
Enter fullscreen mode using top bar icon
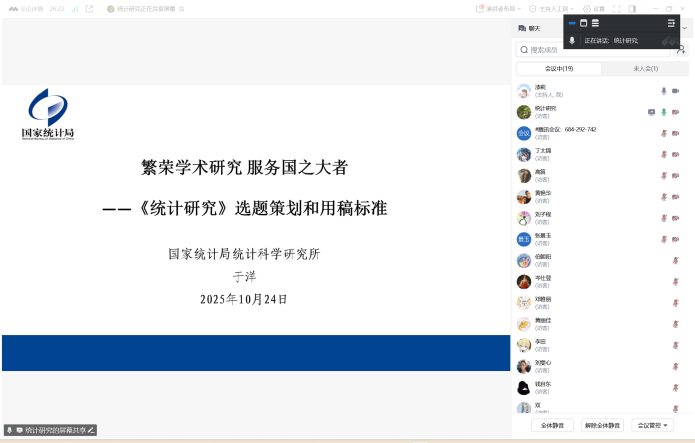click(x=617, y=8)
